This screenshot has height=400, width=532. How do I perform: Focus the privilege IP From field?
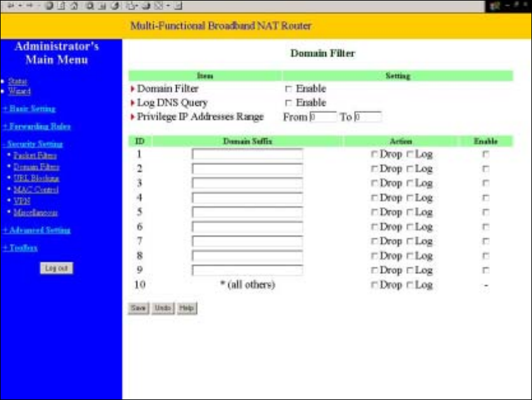coord(323,117)
